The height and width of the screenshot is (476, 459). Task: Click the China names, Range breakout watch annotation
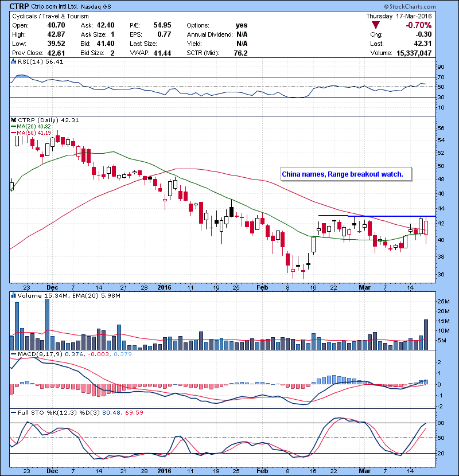click(346, 174)
